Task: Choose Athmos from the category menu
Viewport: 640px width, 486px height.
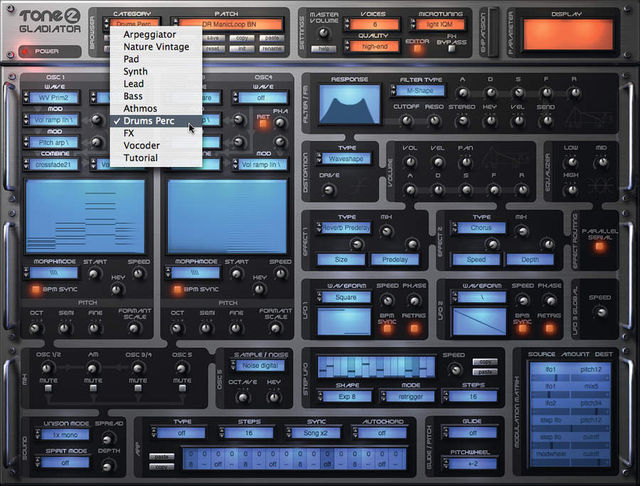Action: 156,109
